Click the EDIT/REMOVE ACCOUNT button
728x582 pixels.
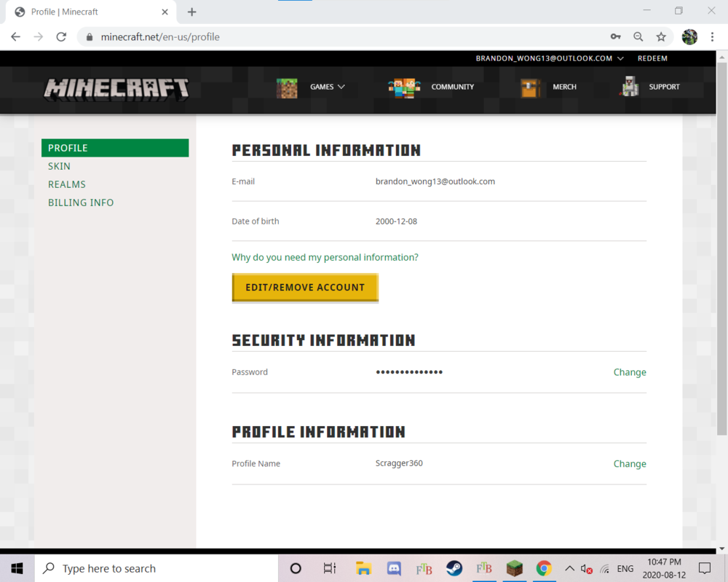pos(305,287)
